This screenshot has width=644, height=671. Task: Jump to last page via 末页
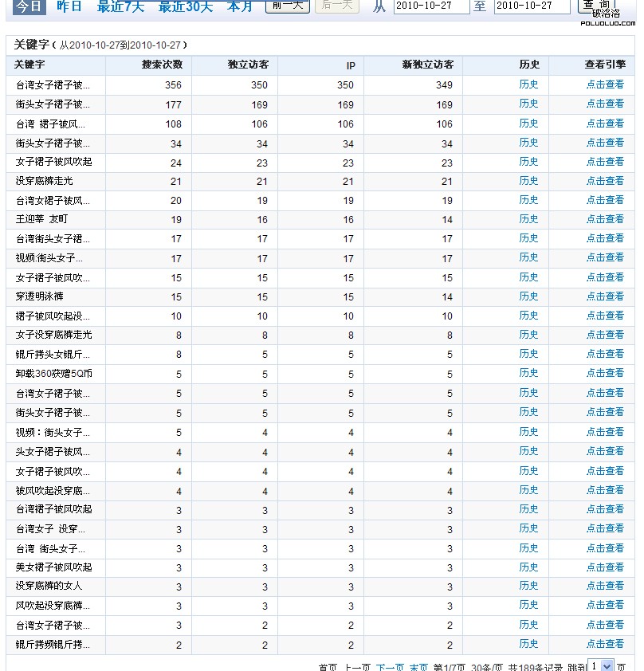coord(418,667)
